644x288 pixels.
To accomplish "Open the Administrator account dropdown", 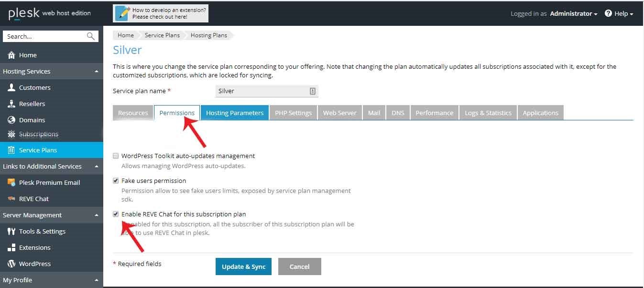I will click(x=573, y=14).
